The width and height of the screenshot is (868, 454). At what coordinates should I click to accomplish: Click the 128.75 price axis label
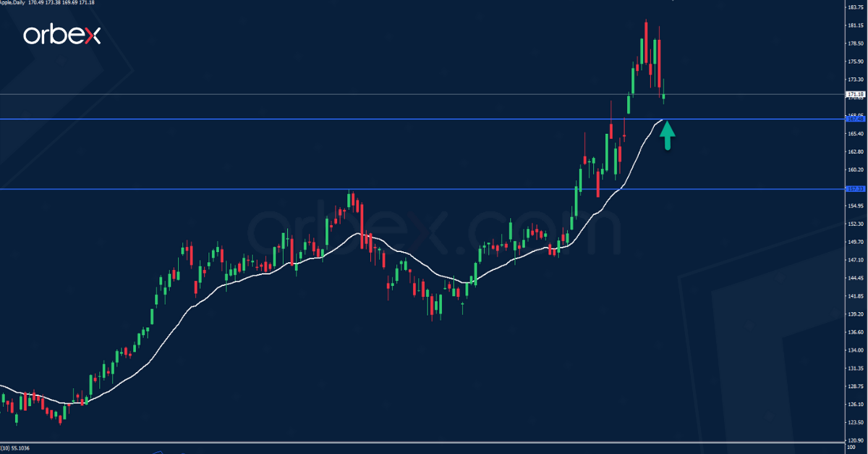click(857, 387)
